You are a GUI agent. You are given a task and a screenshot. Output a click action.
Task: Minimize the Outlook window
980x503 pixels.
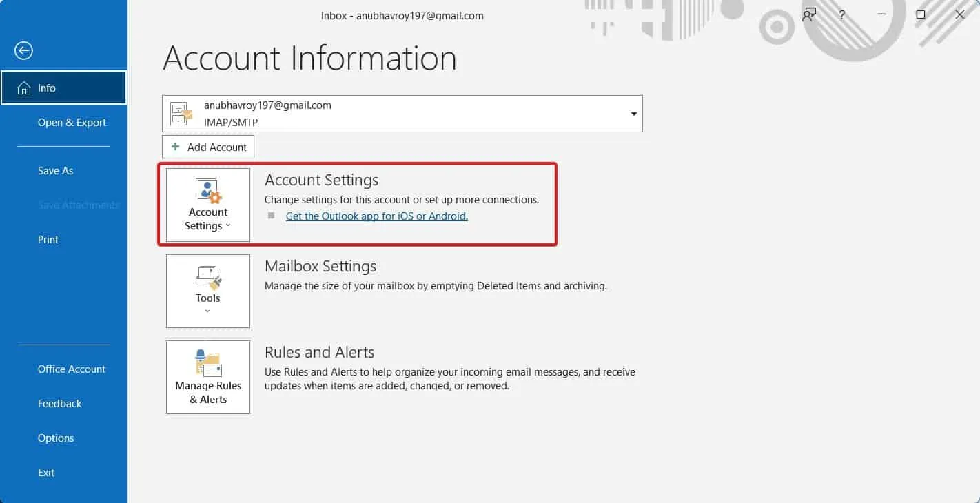tap(882, 14)
